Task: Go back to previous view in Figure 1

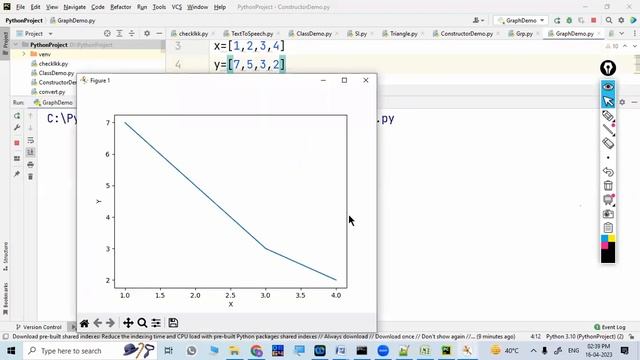Action: (x=98, y=323)
